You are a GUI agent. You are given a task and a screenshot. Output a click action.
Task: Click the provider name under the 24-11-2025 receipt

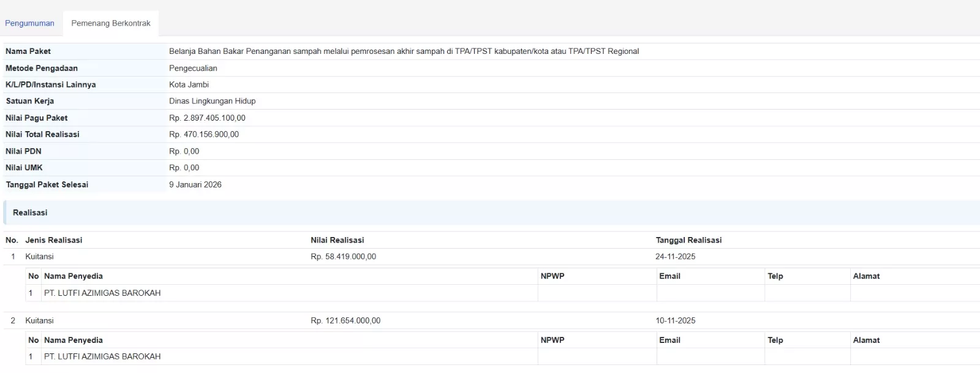pos(102,293)
